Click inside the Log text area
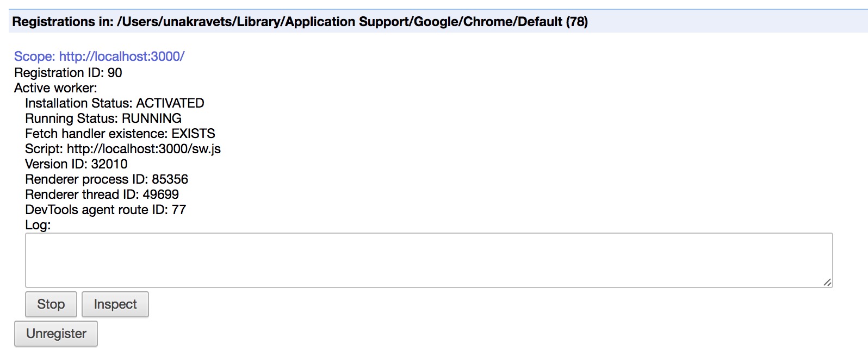 [x=429, y=260]
